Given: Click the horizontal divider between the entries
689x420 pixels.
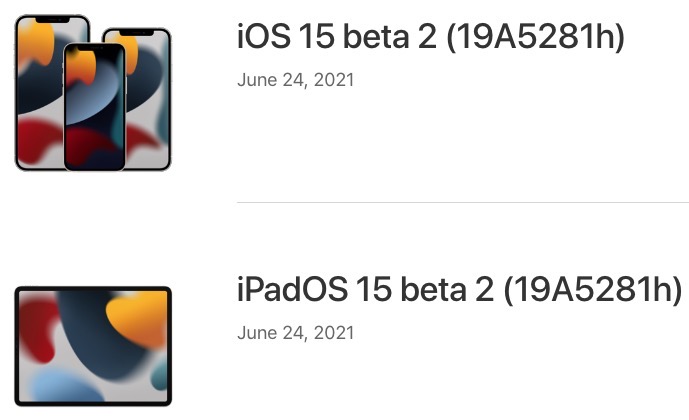Looking at the screenshot, I should 462,202.
